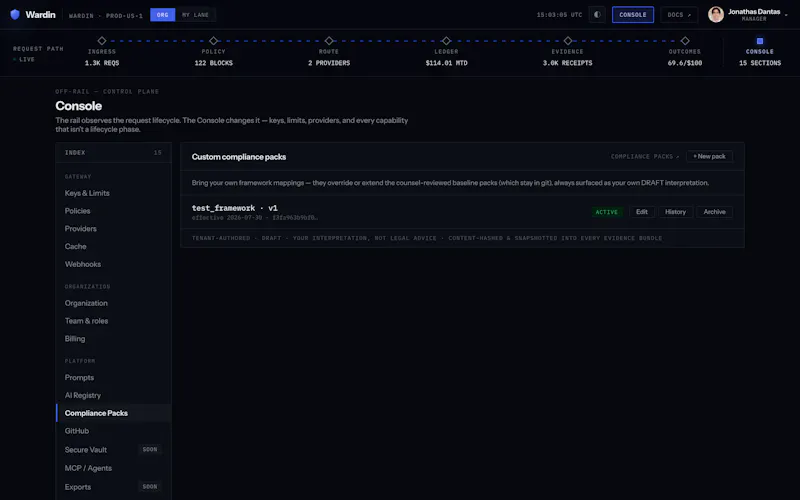Screen dimensions: 800x500
Task: Archive the test_framework pack
Action: pyautogui.click(x=714, y=212)
